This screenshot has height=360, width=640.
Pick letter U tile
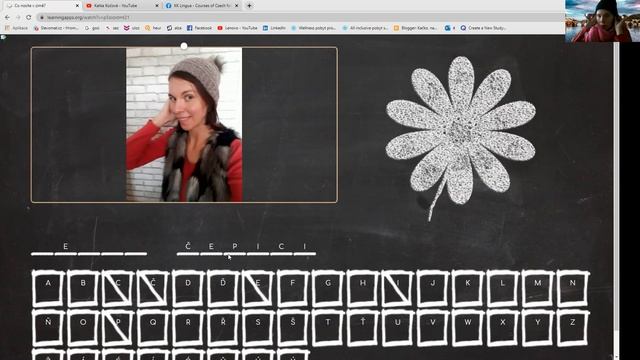(x=398, y=328)
